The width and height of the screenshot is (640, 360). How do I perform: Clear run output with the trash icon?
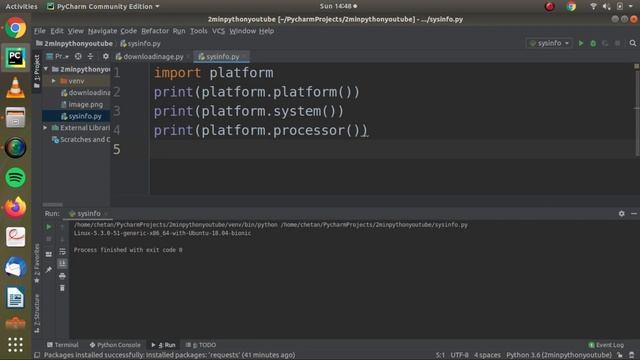point(62,288)
